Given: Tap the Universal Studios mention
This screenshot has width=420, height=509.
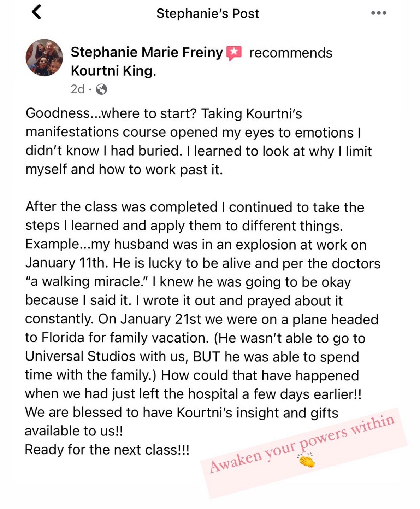Looking at the screenshot, I should pyautogui.click(x=80, y=356).
